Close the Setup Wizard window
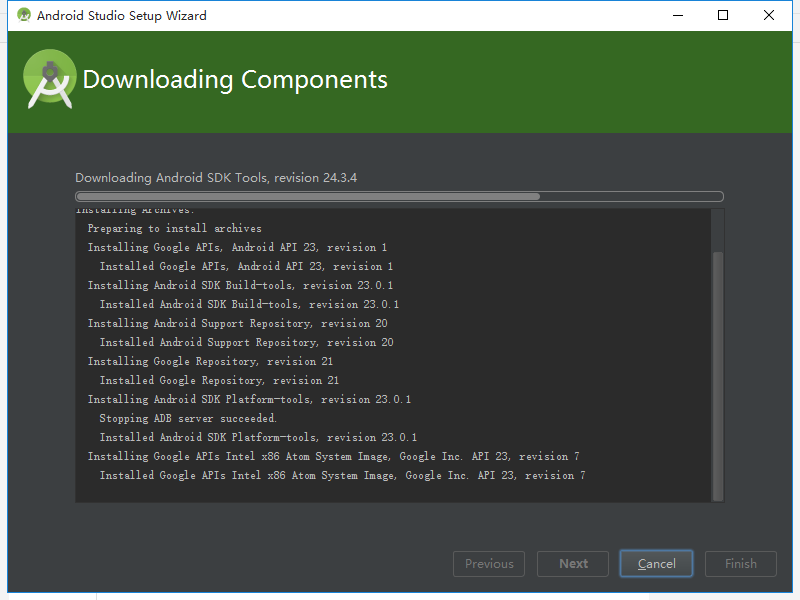 coord(769,15)
